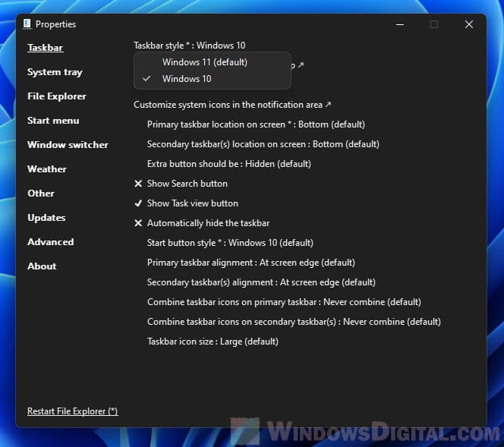Click checkmark beside Show Task view button
This screenshot has width=504, height=447.
point(138,203)
